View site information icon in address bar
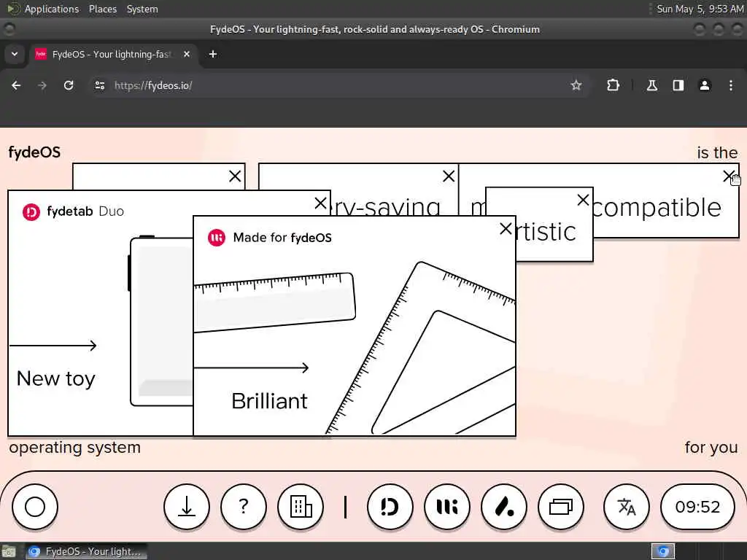This screenshot has height=560, width=747. (99, 85)
